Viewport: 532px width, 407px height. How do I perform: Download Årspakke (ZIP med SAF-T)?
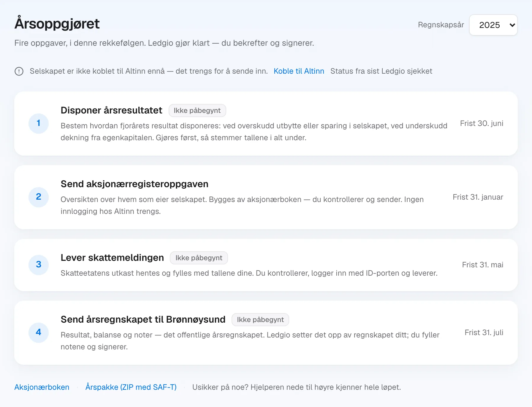(131, 387)
